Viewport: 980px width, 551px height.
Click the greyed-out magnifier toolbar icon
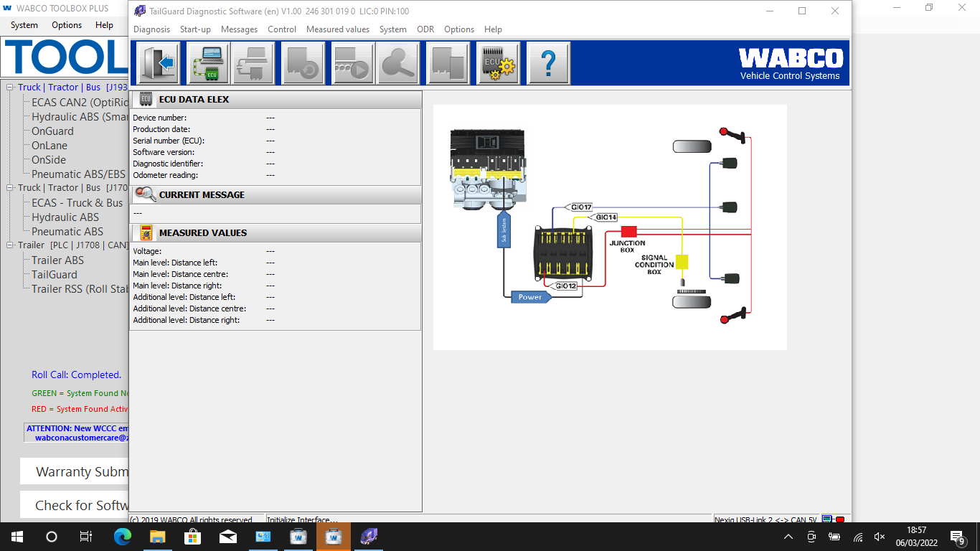coord(399,64)
